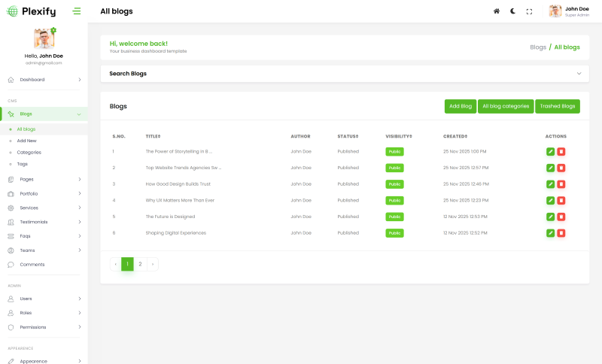Open Comments from the sidebar

pos(32,265)
